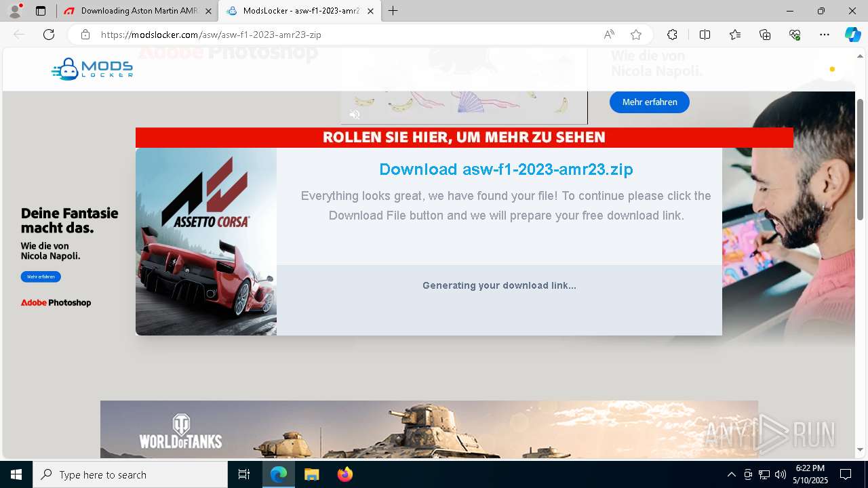Viewport: 868px width, 488px height.
Task: Close the ModsLocker tab
Action: (370, 11)
